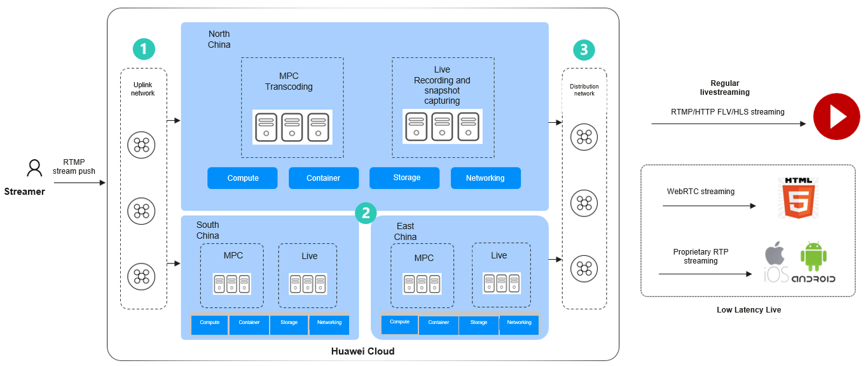
Task: Click the Compute box in North China
Action: point(242,178)
